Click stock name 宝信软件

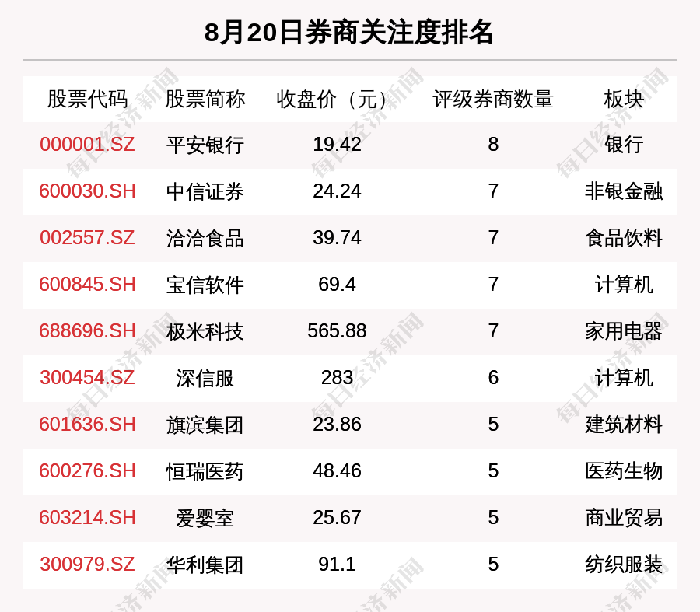coord(205,285)
